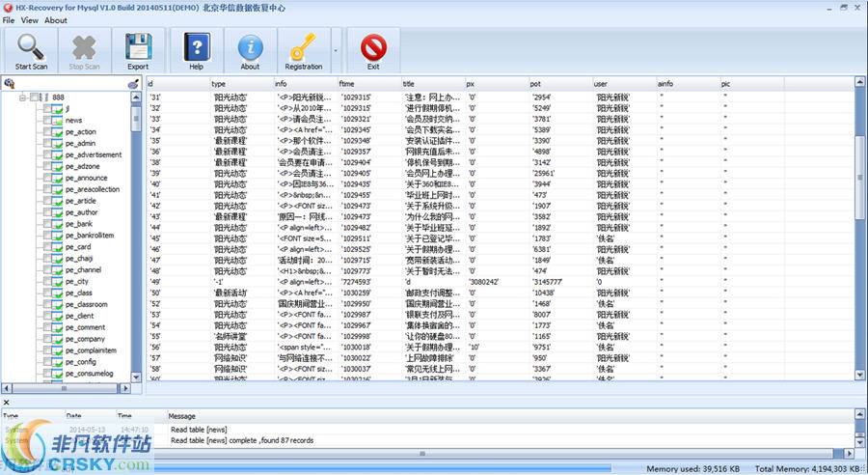868x475 pixels.
Task: Tick the pe_advertisement table checkbox
Action: click(x=47, y=154)
